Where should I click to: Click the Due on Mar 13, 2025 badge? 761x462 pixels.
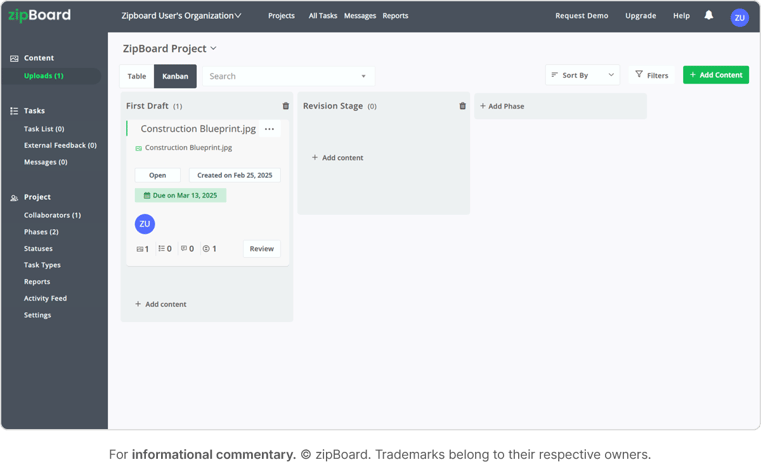coord(181,196)
